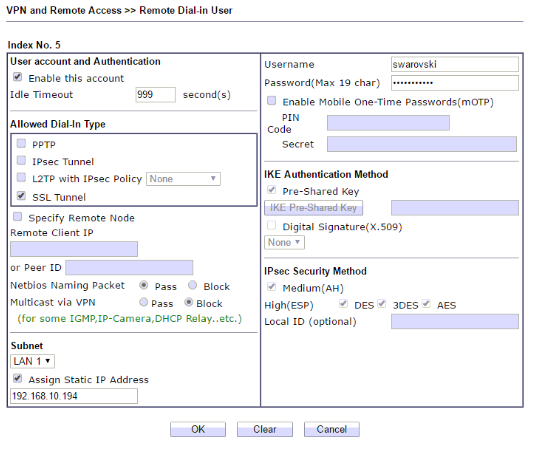Focus the Username field containing swarovski
Viewport: 534px width, 457px height.
click(x=455, y=64)
